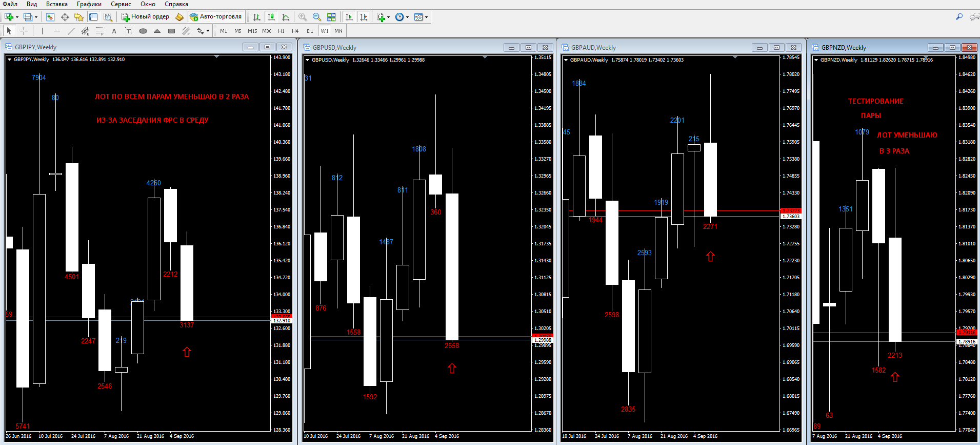980x445 pixels.
Task: Click the '4 Sep 2016' label in GBPJPY chart
Action: (x=182, y=436)
